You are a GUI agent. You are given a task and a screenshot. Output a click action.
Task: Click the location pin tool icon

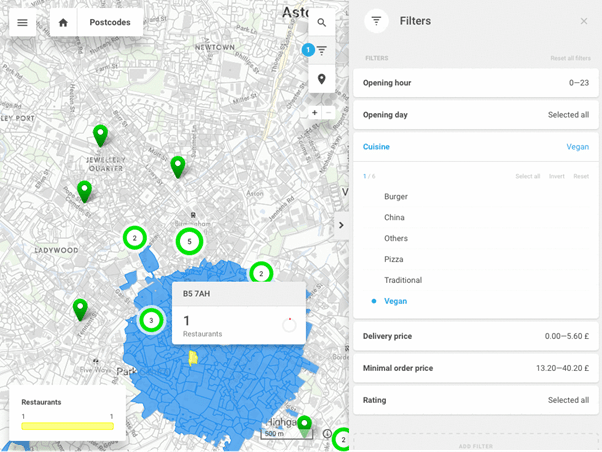point(321,79)
